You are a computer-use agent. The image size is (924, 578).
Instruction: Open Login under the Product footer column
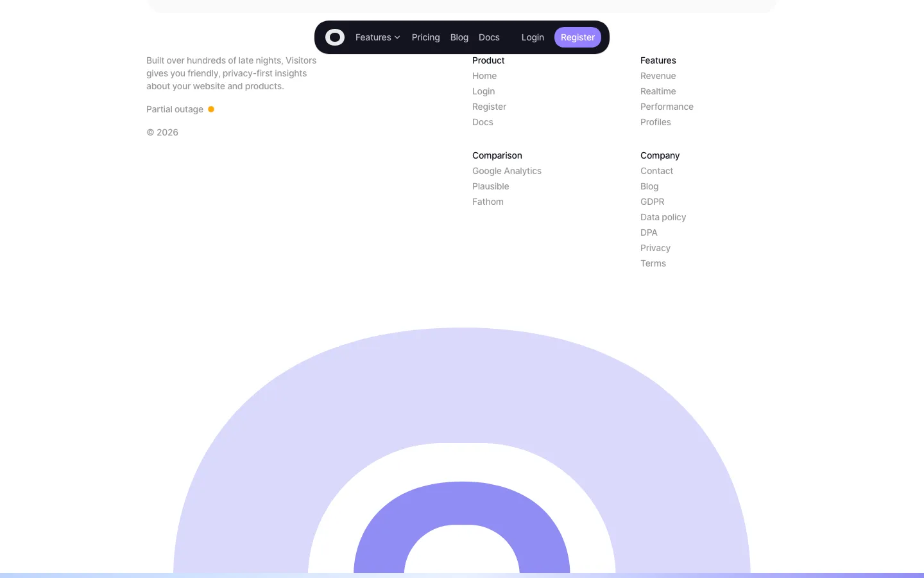click(484, 91)
